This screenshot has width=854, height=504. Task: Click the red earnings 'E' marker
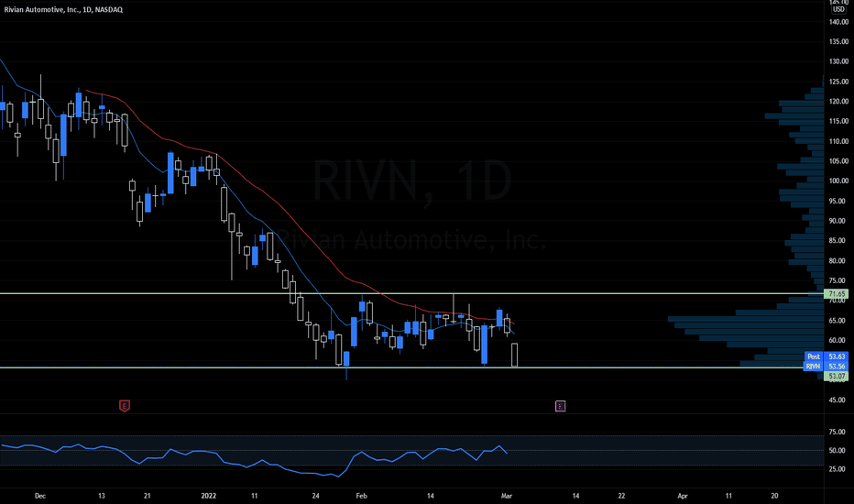pos(125,406)
